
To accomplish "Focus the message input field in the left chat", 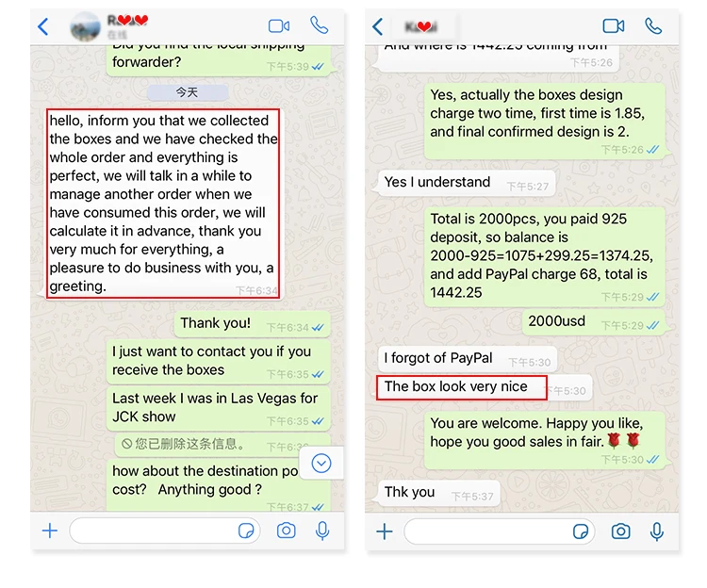I will coord(165,531).
